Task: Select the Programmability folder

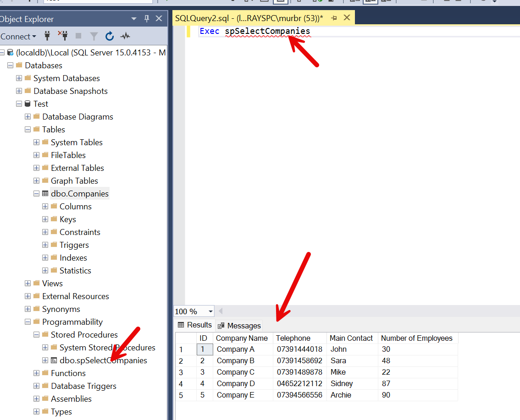Action: point(72,322)
